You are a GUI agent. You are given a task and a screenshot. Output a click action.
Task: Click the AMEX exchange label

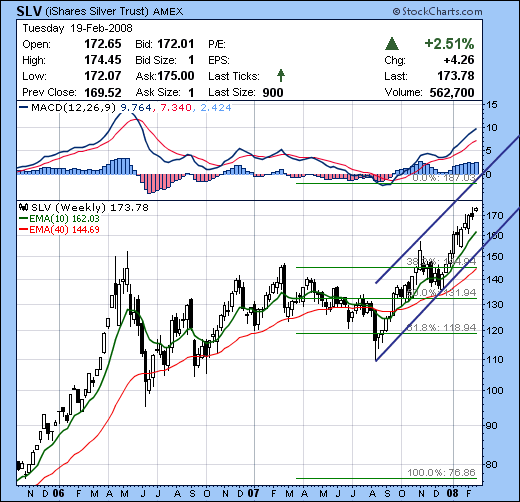click(x=168, y=12)
